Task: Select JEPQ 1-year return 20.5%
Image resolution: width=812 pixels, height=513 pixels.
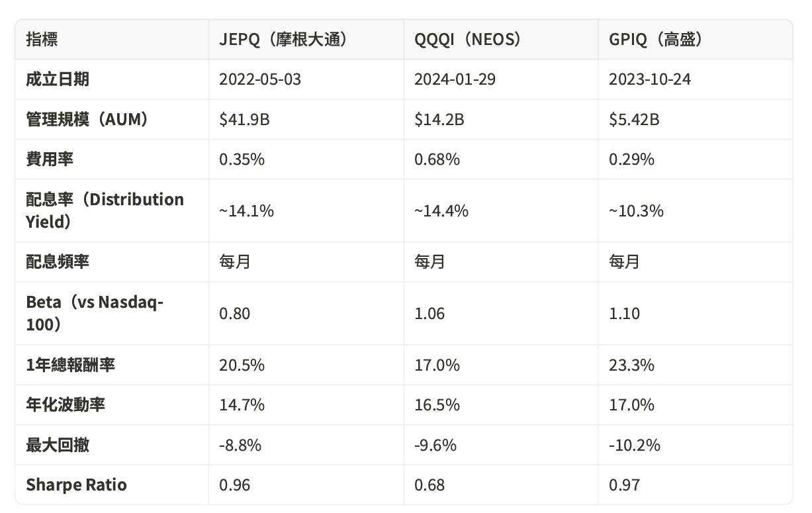Action: point(242,365)
